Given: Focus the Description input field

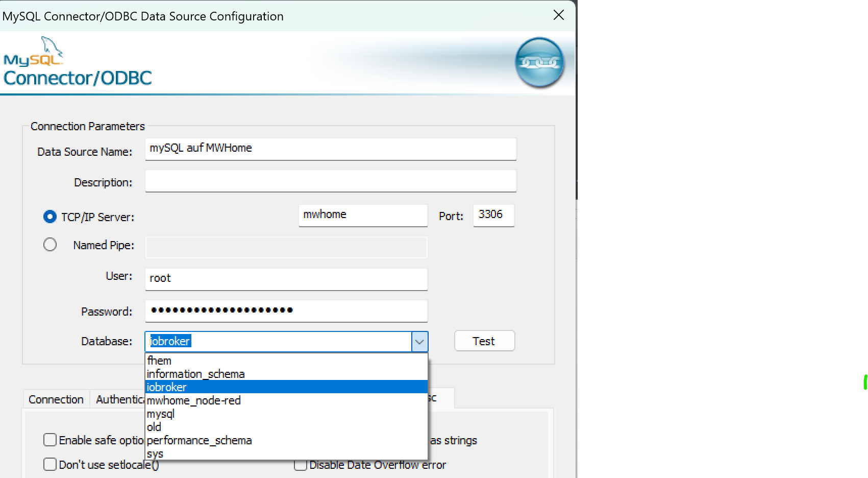Looking at the screenshot, I should click(331, 181).
